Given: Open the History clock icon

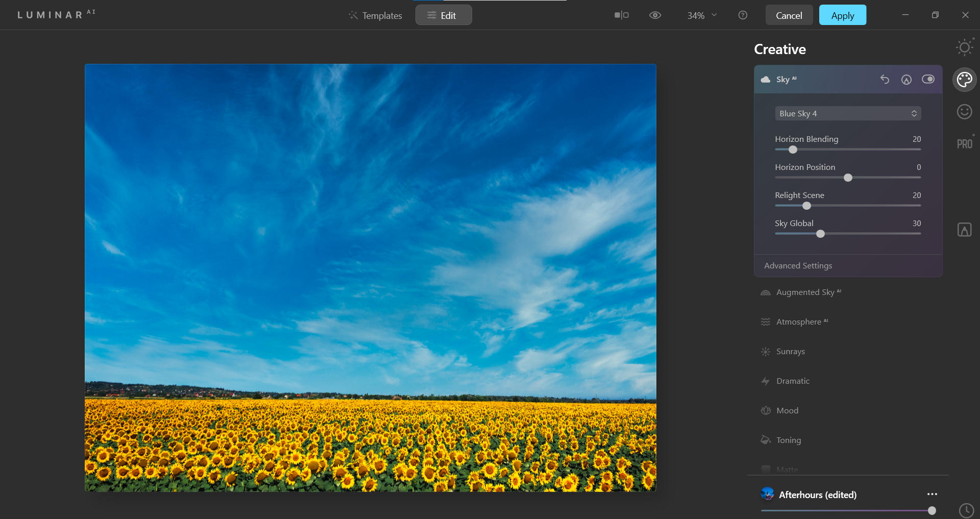Looking at the screenshot, I should click(x=966, y=510).
